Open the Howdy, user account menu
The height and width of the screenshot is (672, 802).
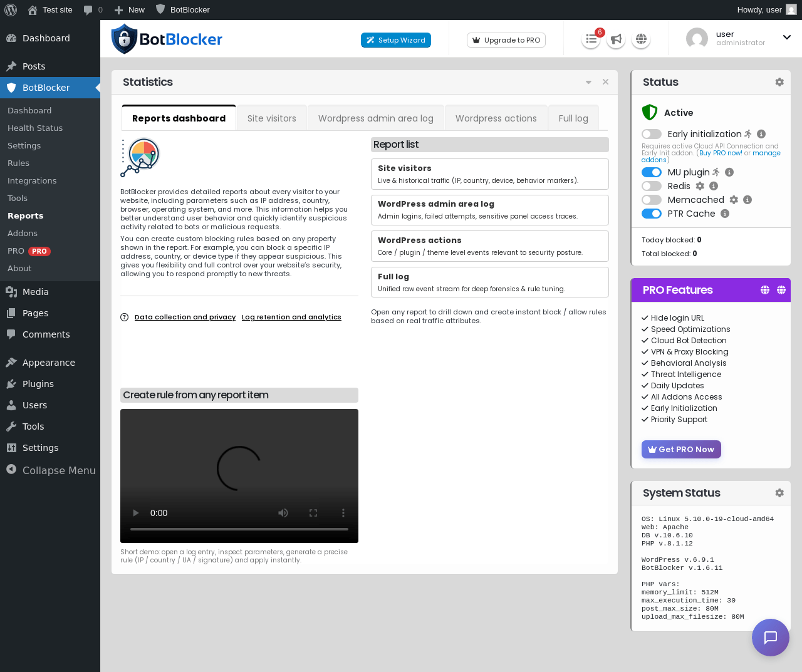pyautogui.click(x=767, y=9)
